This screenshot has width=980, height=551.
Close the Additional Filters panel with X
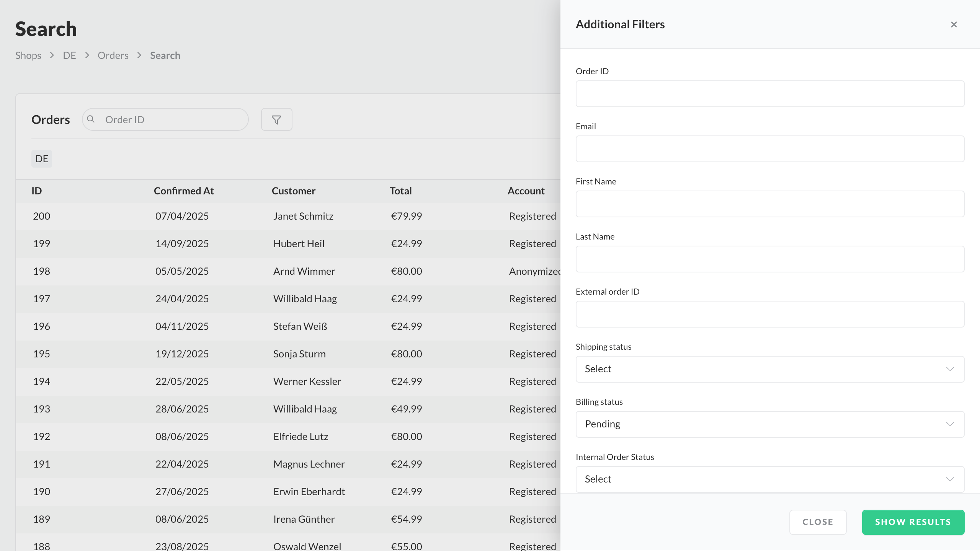(954, 24)
